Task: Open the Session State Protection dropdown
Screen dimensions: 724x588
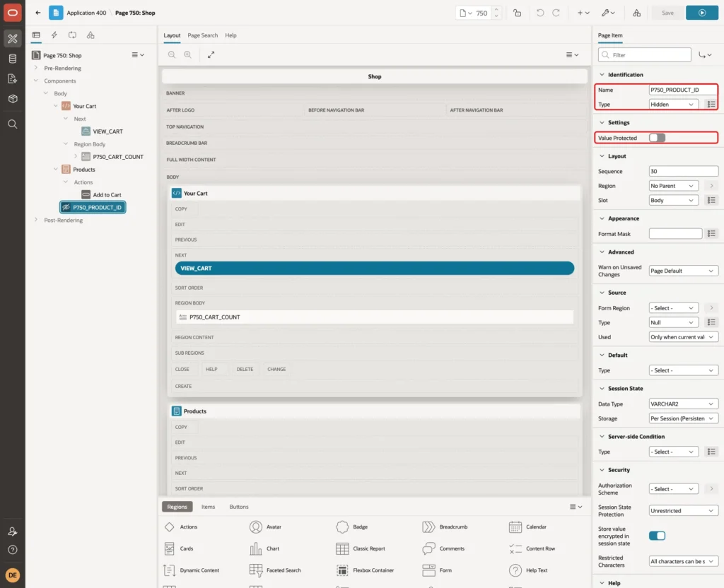Action: click(x=684, y=510)
